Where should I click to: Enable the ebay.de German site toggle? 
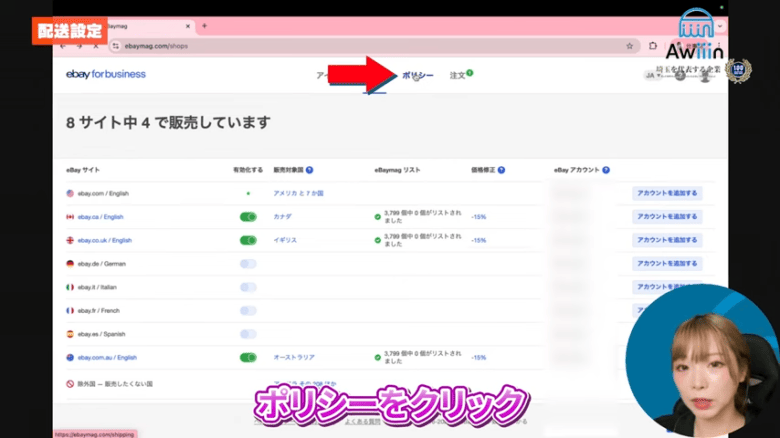pos(248,264)
